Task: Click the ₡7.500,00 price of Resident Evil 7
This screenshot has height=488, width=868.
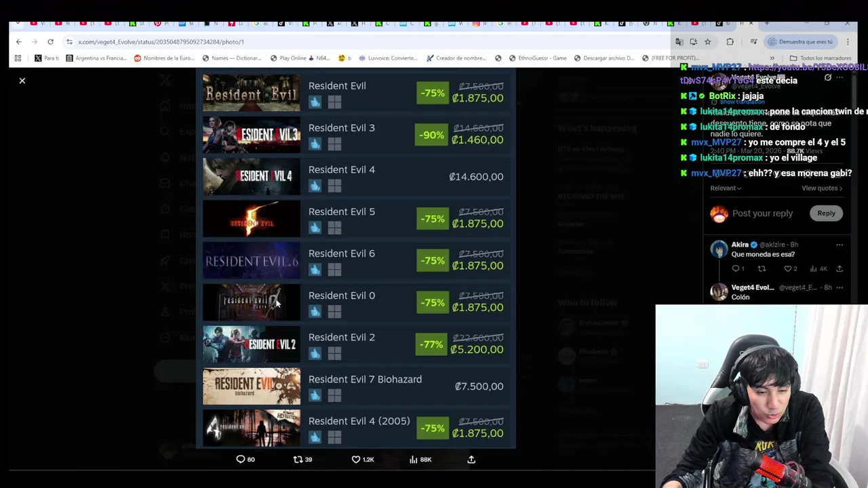Action: pyautogui.click(x=479, y=386)
